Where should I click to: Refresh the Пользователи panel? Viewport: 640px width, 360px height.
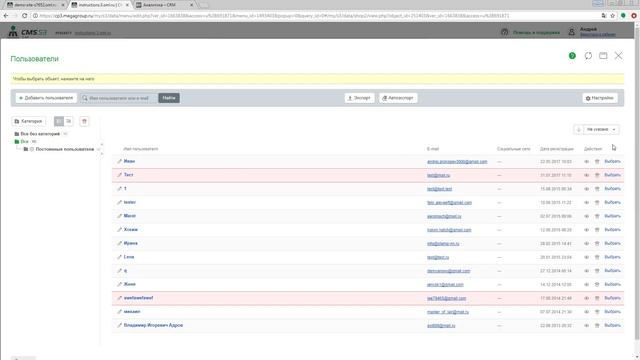coord(588,56)
